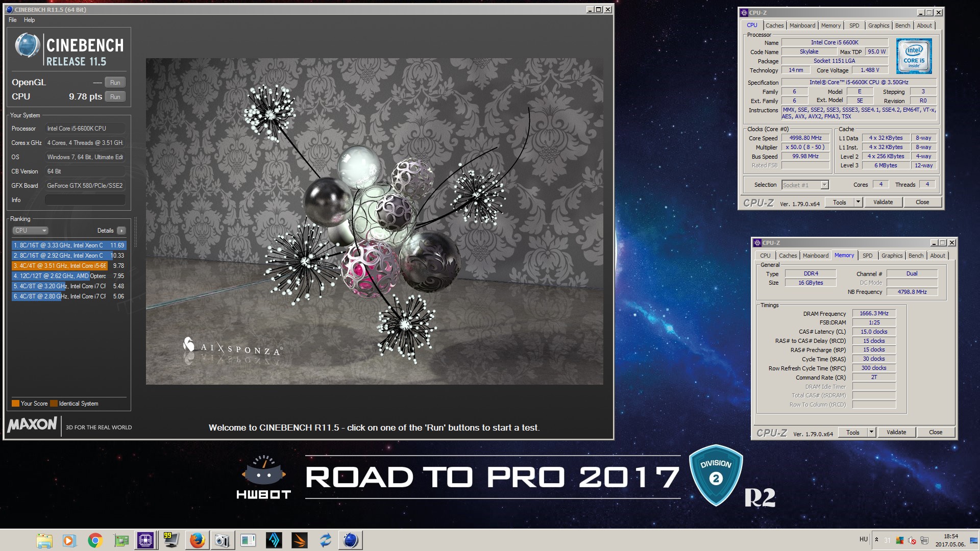This screenshot has width=980, height=551.
Task: Click the Info input field in Your System
Action: (x=85, y=200)
